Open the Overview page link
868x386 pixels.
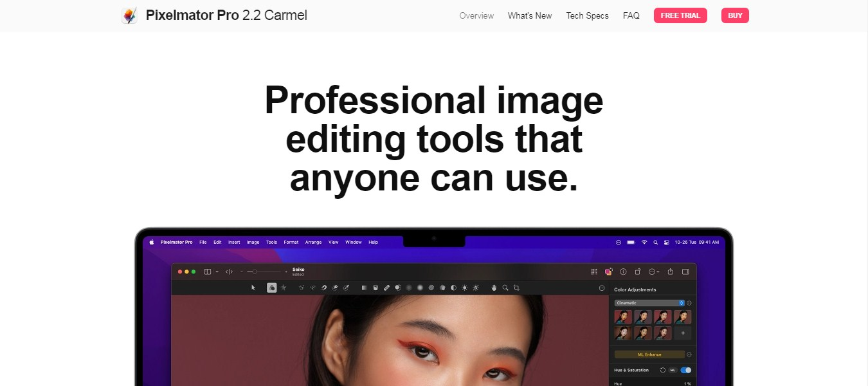click(x=476, y=15)
